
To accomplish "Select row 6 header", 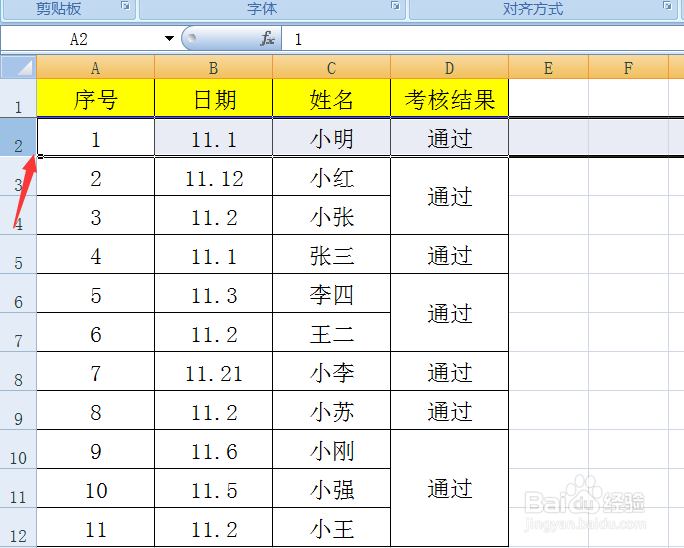I will tap(18, 293).
